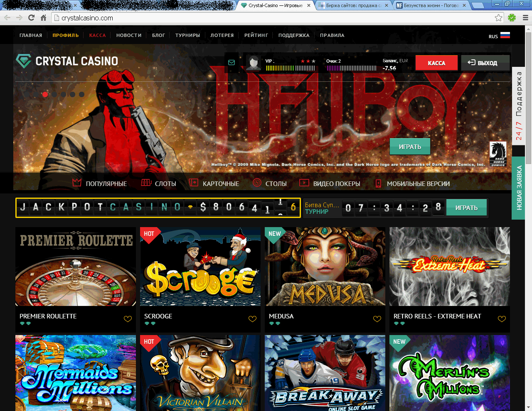Launch the Medusa game thumbnail

[x=325, y=267]
